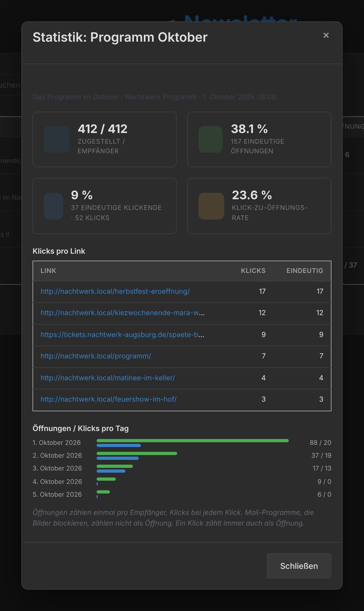Click the Klicks value in the matinee-im-keller row
This screenshot has height=611, width=364.
264,378
